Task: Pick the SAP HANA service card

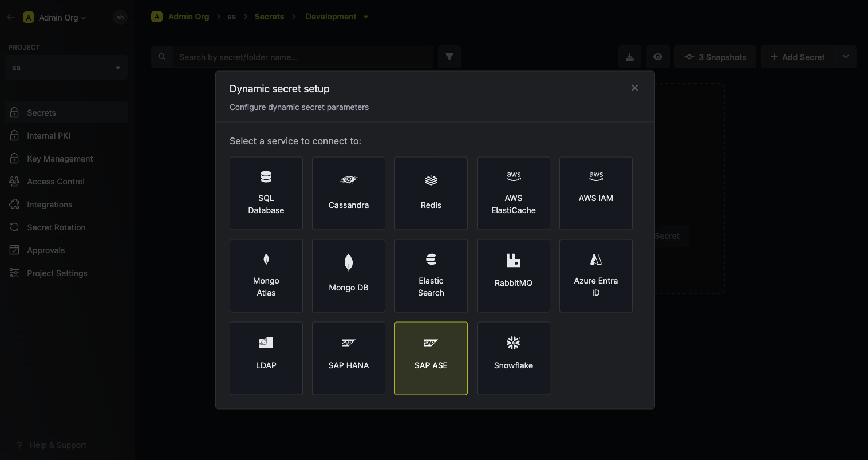Action: [x=349, y=358]
